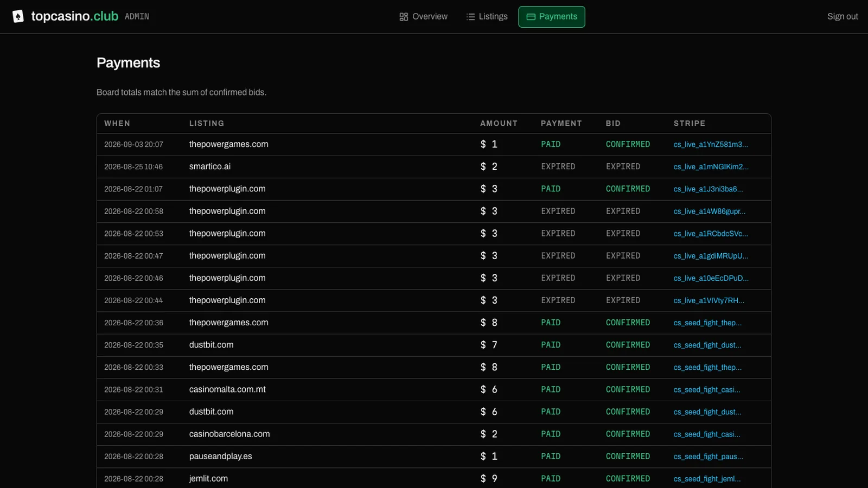Select dustbit.com in the 00:29 row
Image resolution: width=868 pixels, height=488 pixels.
(211, 412)
